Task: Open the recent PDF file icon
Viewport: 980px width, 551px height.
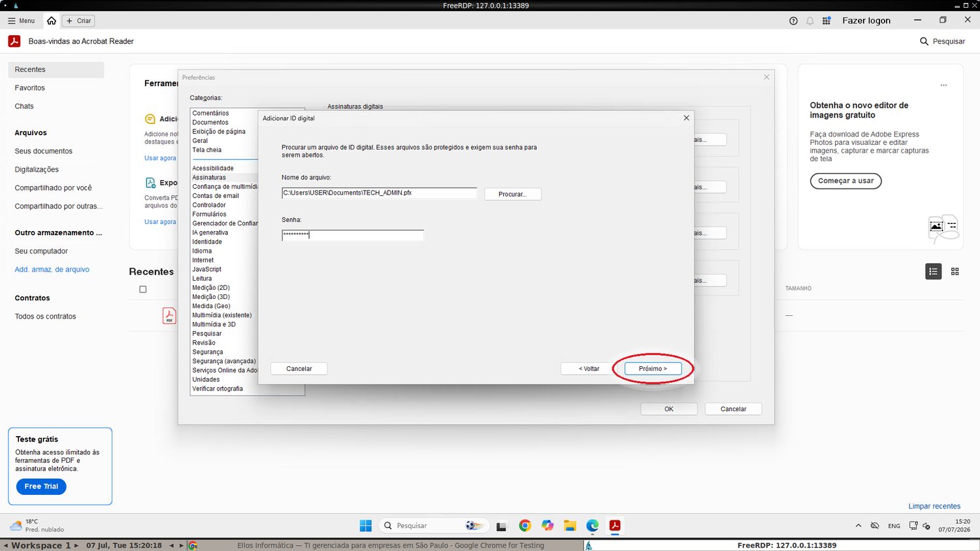Action: 169,316
